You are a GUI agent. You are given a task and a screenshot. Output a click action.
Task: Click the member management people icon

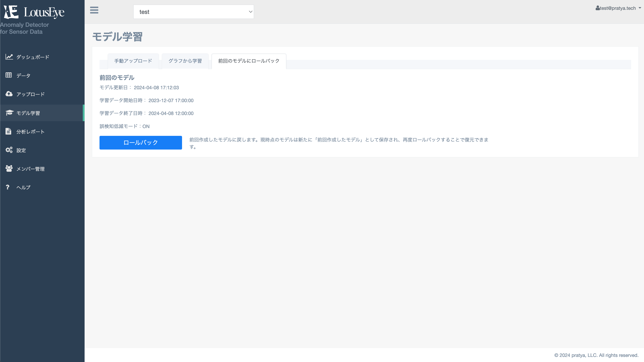coord(9,169)
